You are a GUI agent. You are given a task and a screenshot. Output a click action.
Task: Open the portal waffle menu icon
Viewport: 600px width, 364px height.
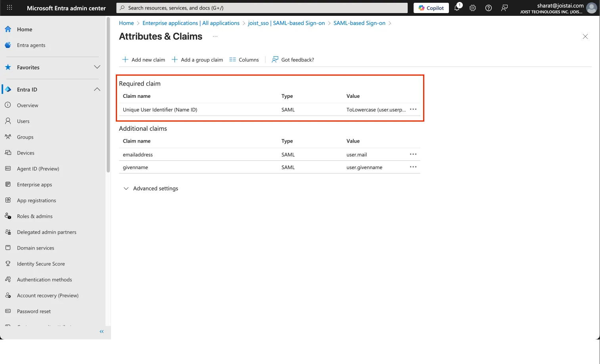10,8
